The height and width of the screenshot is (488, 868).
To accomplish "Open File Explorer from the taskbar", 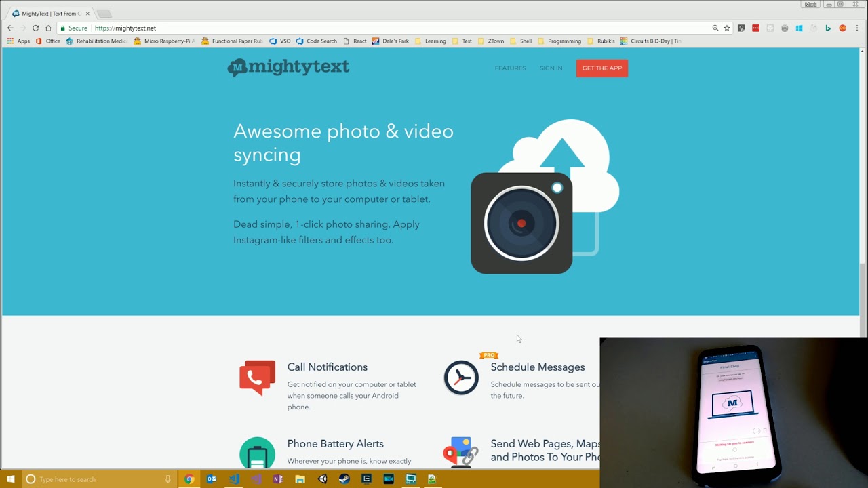I will coord(300,479).
